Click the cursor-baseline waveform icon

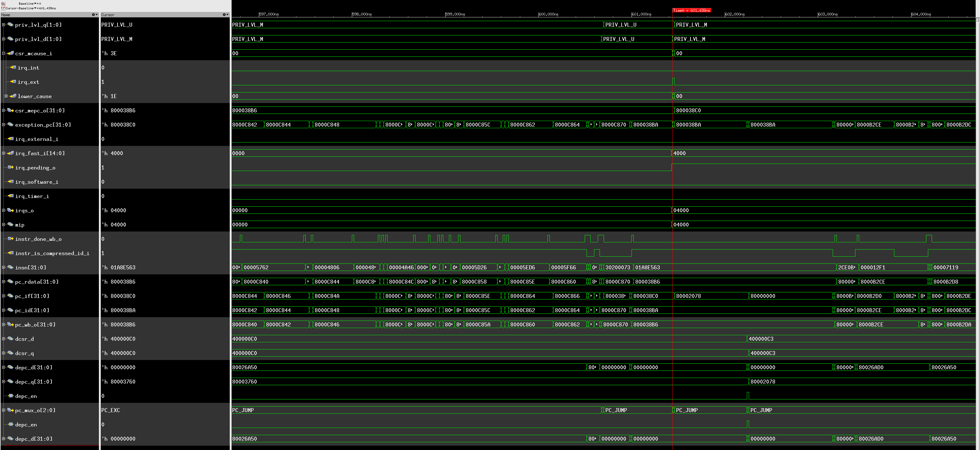tap(3, 8)
